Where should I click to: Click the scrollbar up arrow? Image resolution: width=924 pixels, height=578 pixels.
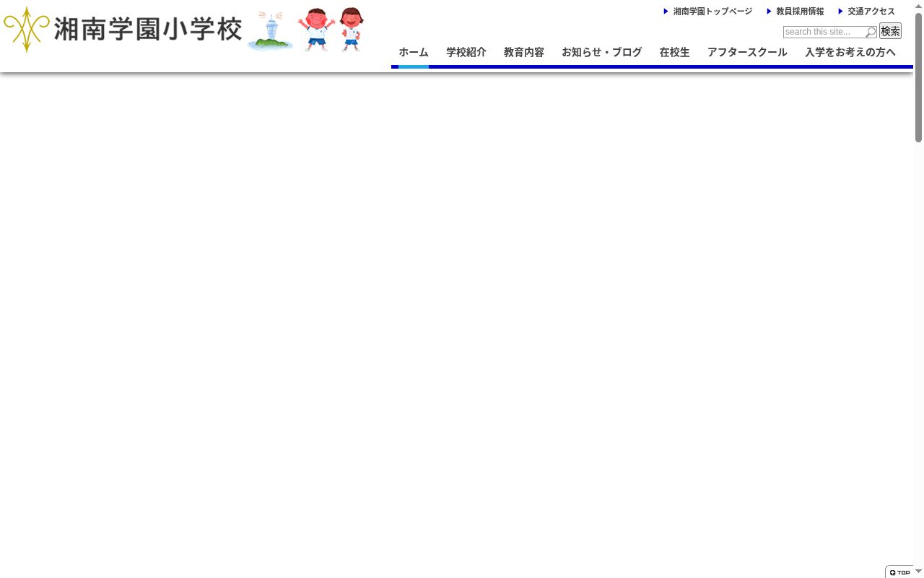point(919,6)
